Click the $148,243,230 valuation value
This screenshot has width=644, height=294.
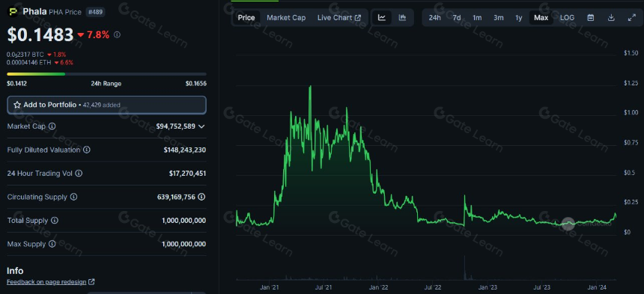click(x=185, y=150)
